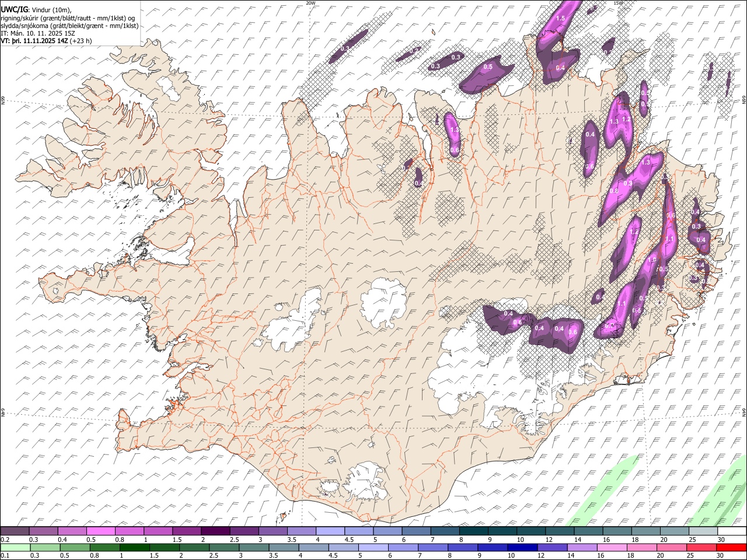Select the lavender swatch at 4 in upper legend

330,531
